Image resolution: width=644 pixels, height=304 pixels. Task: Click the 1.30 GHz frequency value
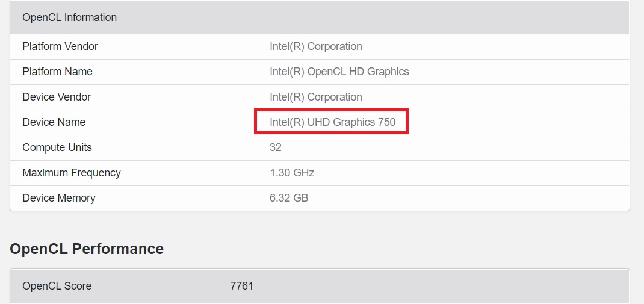point(292,173)
